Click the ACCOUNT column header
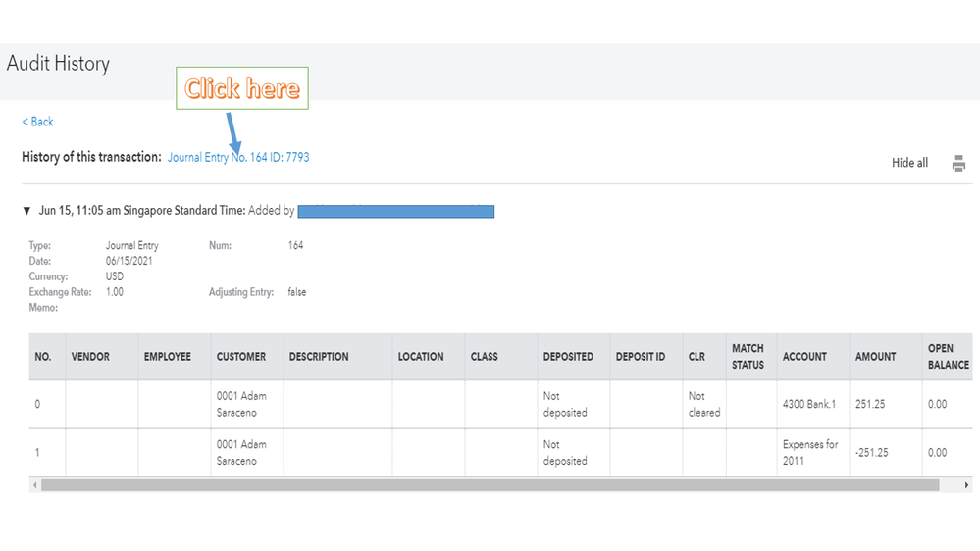Image resolution: width=980 pixels, height=551 pixels. tap(804, 357)
